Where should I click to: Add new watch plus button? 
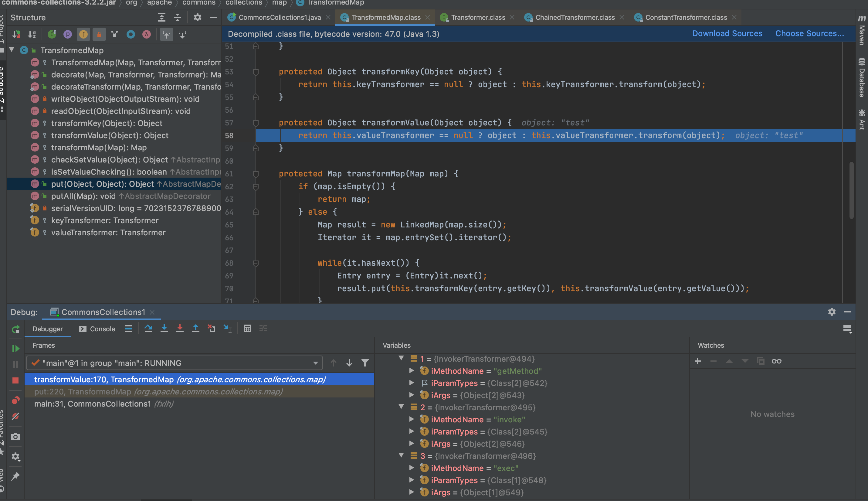(x=698, y=361)
